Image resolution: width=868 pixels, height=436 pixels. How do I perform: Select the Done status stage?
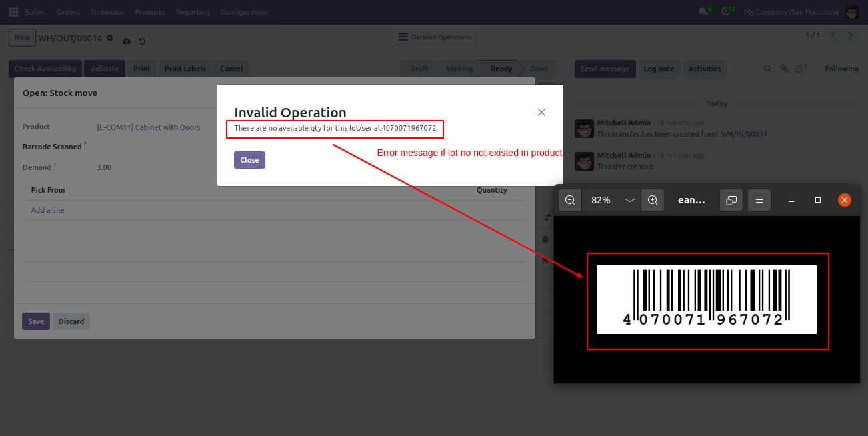coord(539,69)
